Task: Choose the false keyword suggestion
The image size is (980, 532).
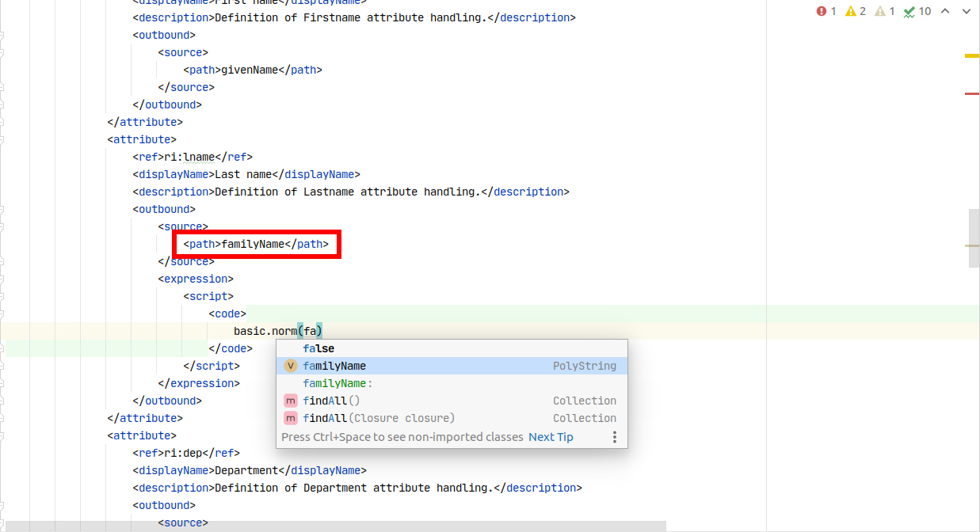Action: [x=318, y=348]
